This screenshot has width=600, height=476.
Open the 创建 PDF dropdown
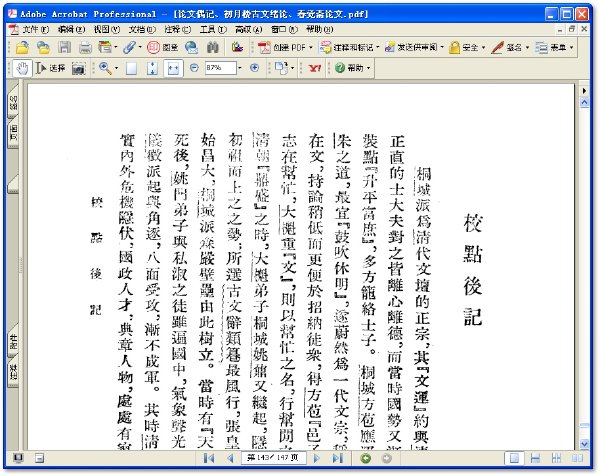(x=285, y=47)
